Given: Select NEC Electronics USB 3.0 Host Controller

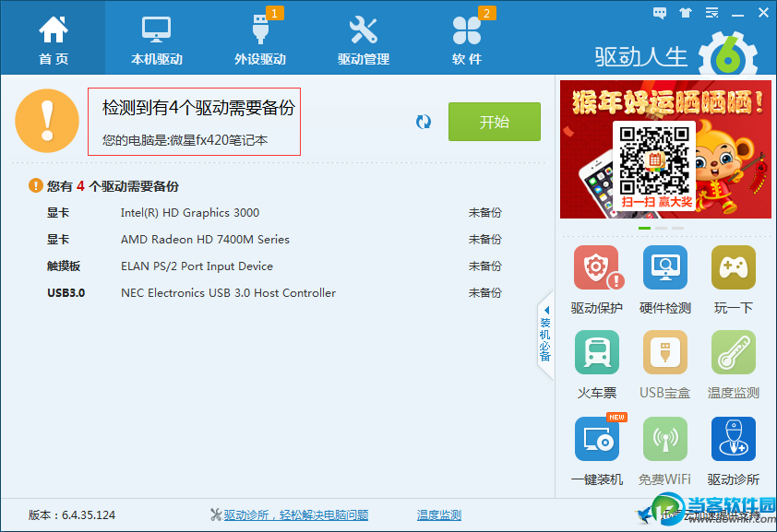Looking at the screenshot, I should pyautogui.click(x=274, y=293).
